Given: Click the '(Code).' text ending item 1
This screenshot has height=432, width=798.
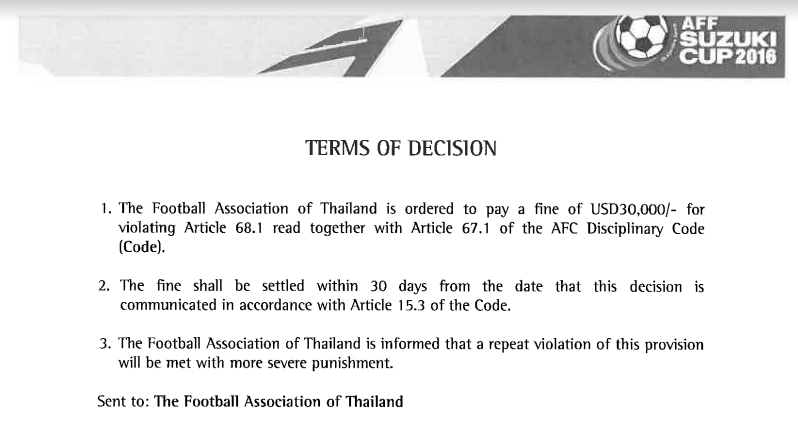Looking at the screenshot, I should pyautogui.click(x=142, y=247).
